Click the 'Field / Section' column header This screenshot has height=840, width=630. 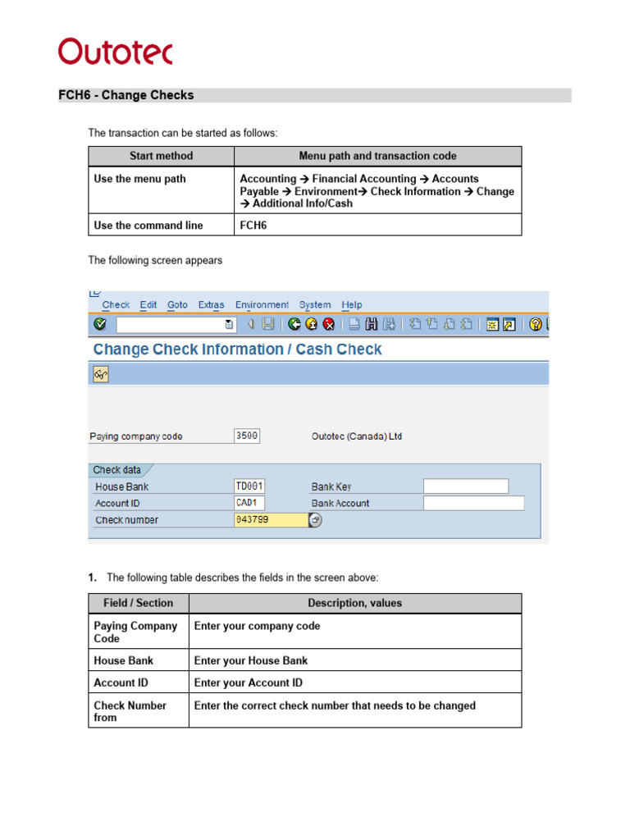click(139, 603)
